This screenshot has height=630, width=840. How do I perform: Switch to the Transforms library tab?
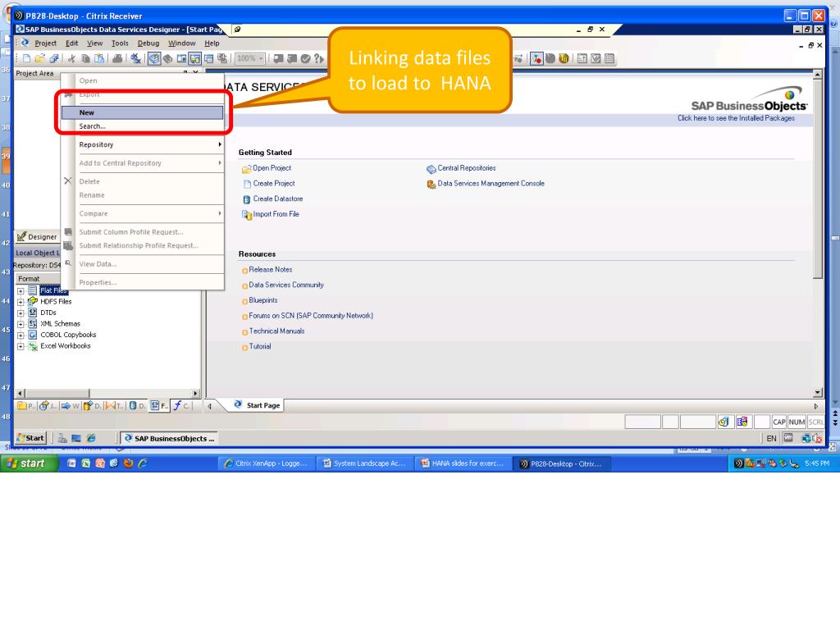coord(113,406)
